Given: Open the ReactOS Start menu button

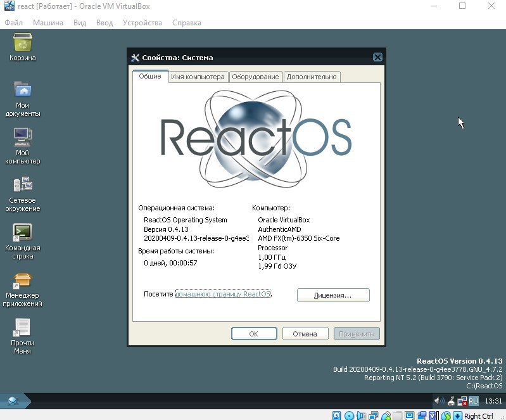Looking at the screenshot, I should (14, 401).
